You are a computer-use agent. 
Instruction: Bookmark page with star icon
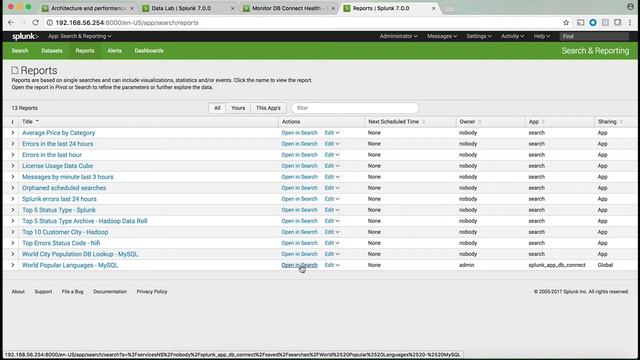click(566, 23)
